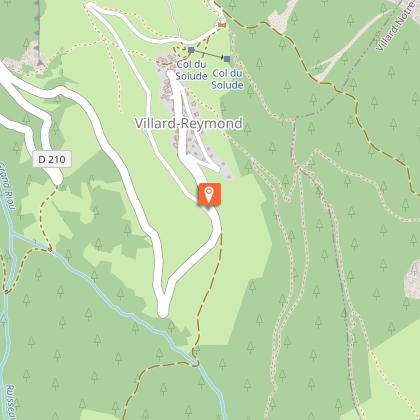The width and height of the screenshot is (420, 420).
Task: Select the left Col du Solude square marker
Action: 191,50
